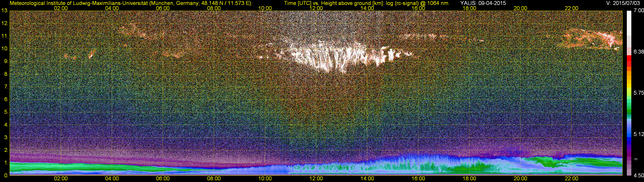Click the '13.' height axis label
The image size is (644, 182).
click(5, 10)
